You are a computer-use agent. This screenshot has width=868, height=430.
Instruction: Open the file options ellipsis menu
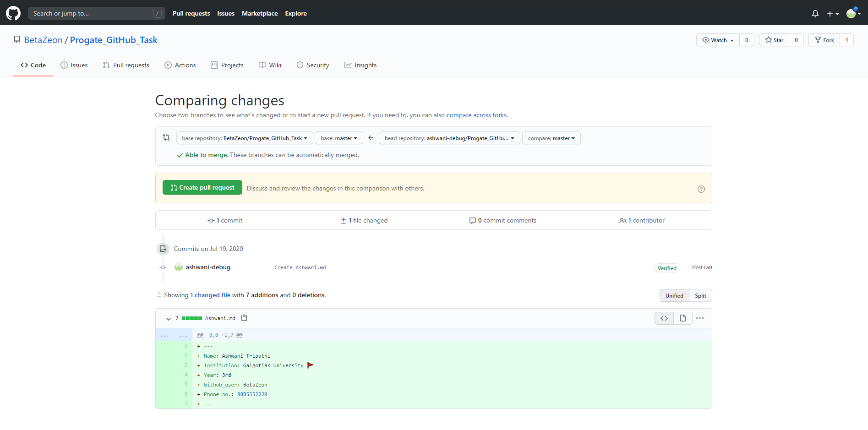click(700, 318)
